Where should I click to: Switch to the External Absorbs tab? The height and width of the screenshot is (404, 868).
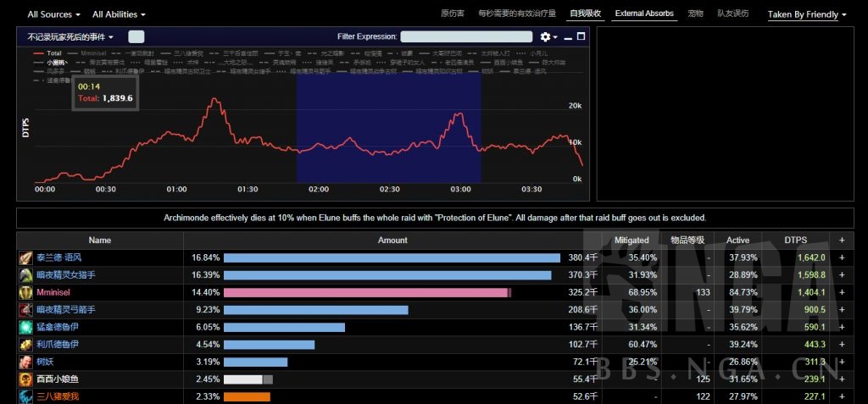pyautogui.click(x=644, y=14)
